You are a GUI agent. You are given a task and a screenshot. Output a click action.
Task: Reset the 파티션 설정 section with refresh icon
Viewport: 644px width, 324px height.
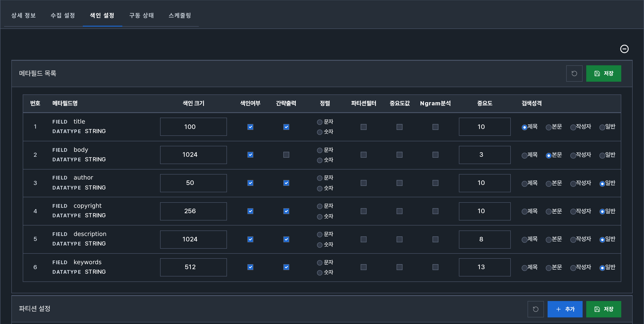pos(536,309)
